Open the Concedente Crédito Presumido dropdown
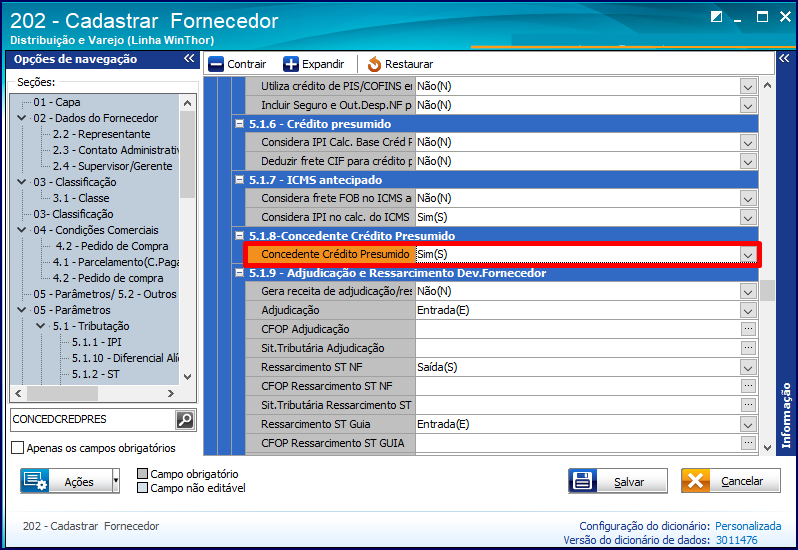The image size is (798, 550). 748,255
